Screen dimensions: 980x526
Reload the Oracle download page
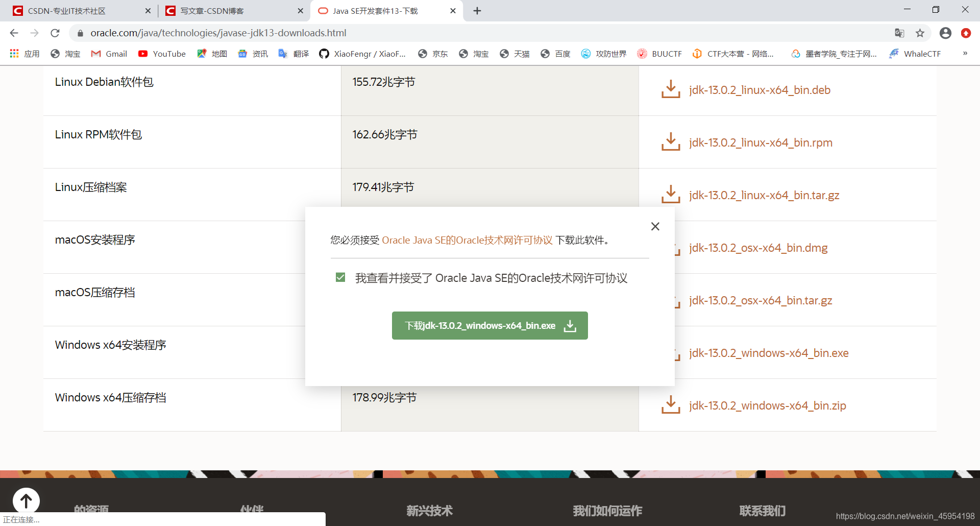[55, 33]
